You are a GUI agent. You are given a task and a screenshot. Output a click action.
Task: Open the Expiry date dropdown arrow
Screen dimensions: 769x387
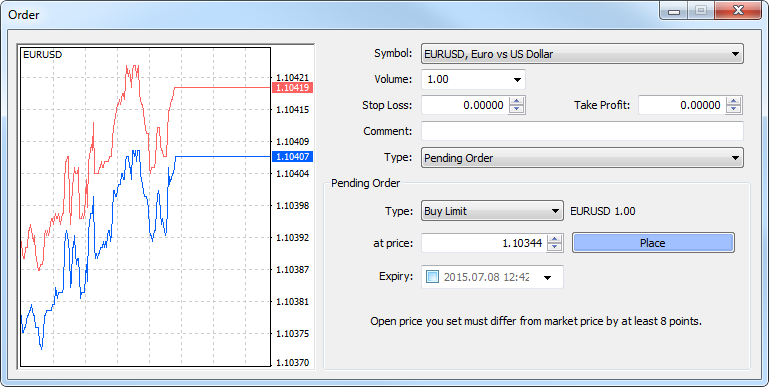pyautogui.click(x=548, y=277)
